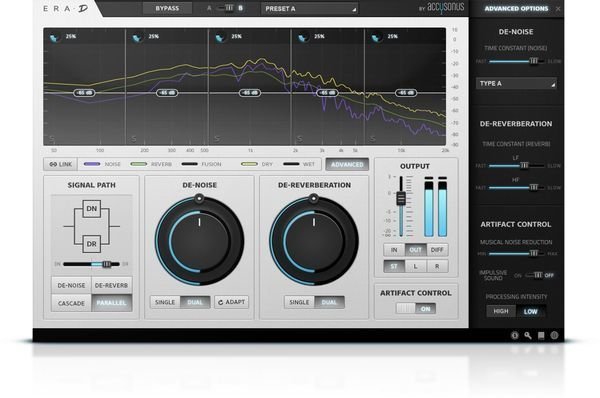Click the 200–500 Hz band's 25% knob icon
The image size is (600, 398).
point(137,38)
